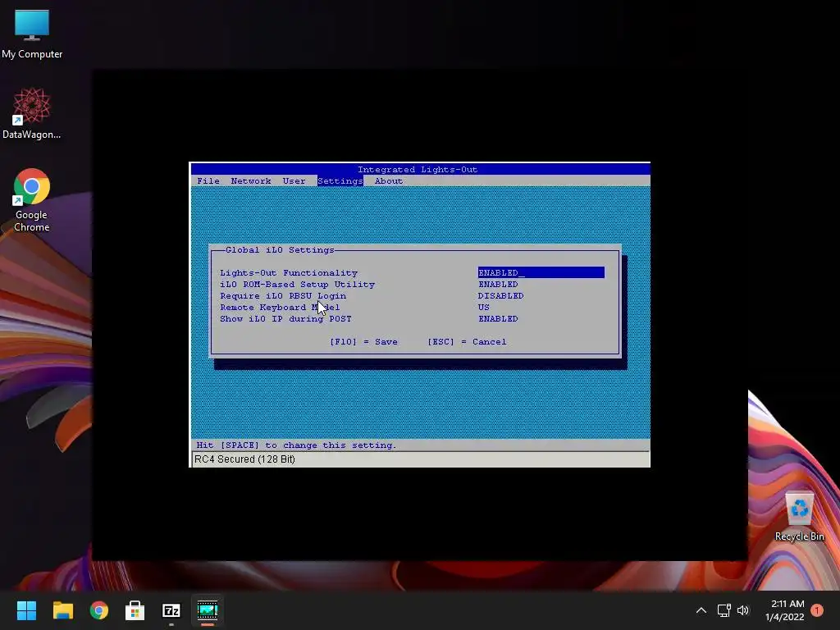
Task: Open the Windows Start menu
Action: pyautogui.click(x=26, y=610)
